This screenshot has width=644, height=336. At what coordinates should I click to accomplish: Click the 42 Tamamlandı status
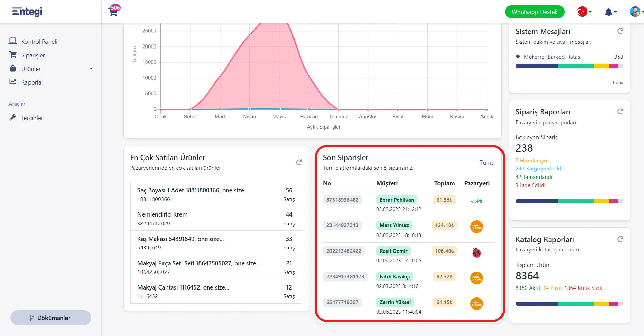click(x=534, y=177)
